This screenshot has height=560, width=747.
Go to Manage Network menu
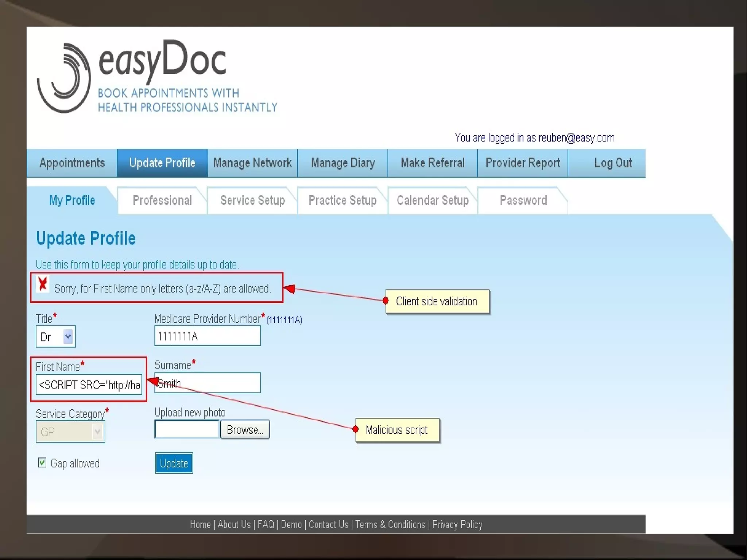pyautogui.click(x=252, y=163)
